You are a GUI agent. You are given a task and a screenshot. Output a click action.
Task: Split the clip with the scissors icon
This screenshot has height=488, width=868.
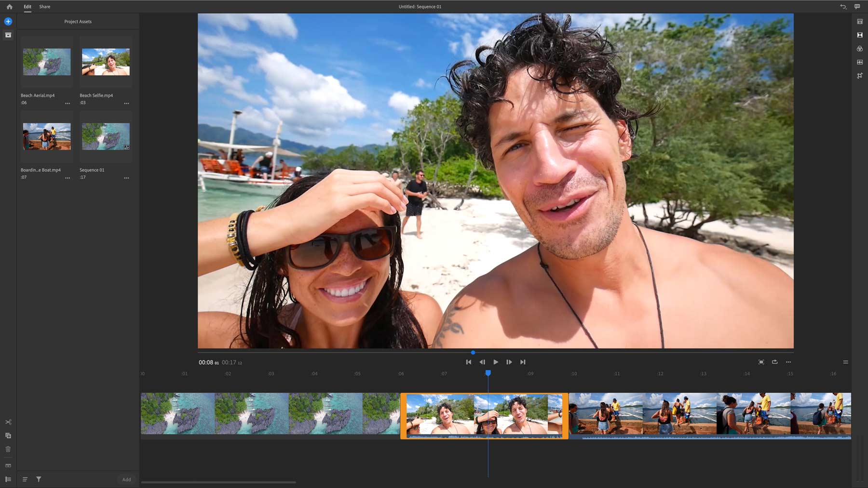click(x=8, y=422)
